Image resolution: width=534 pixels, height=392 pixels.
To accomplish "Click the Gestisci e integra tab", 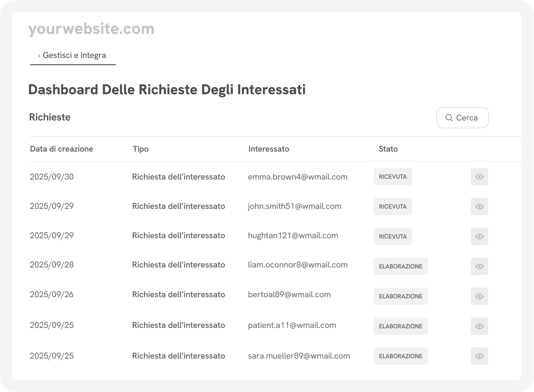I will pos(74,55).
